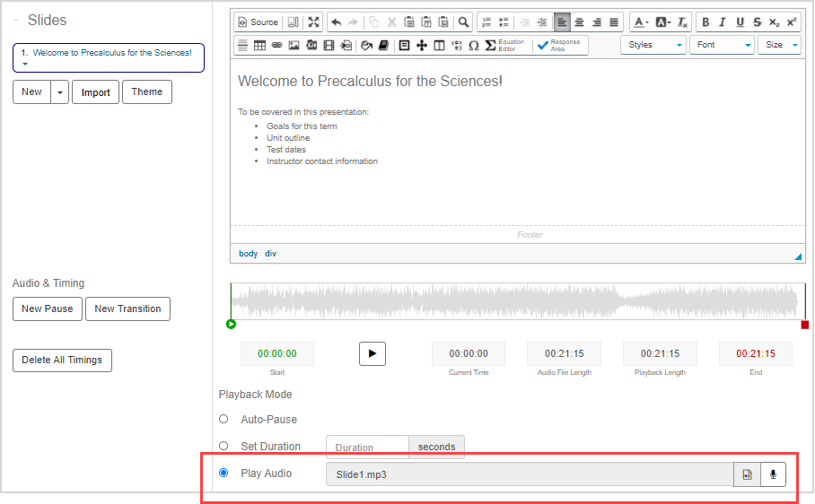Click the microphone record audio icon
Screen dimensions: 815x504
772,474
